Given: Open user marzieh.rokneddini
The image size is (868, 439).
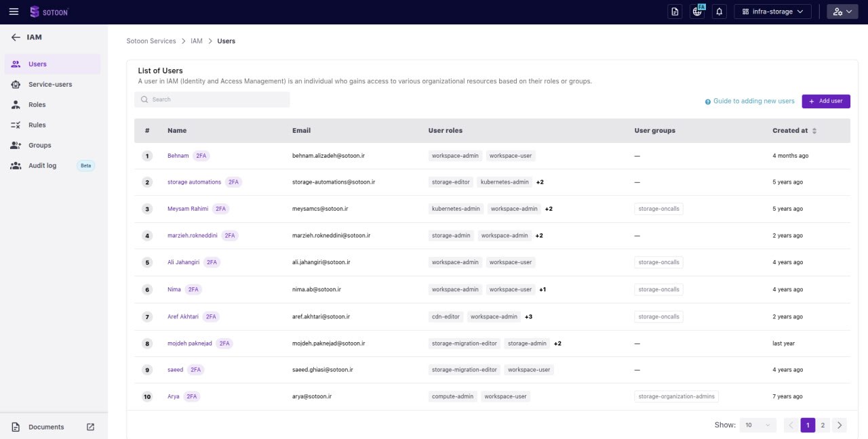Looking at the screenshot, I should tap(193, 236).
